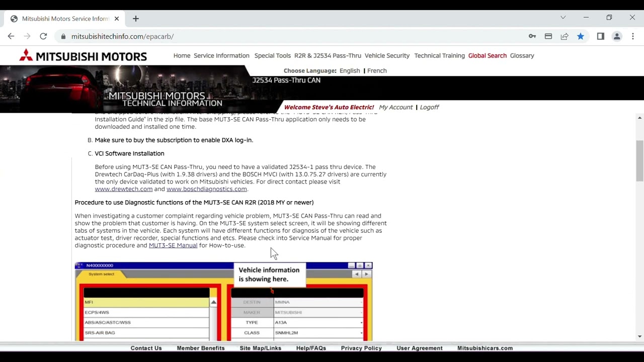Open the Glossary menu item

[x=522, y=56]
